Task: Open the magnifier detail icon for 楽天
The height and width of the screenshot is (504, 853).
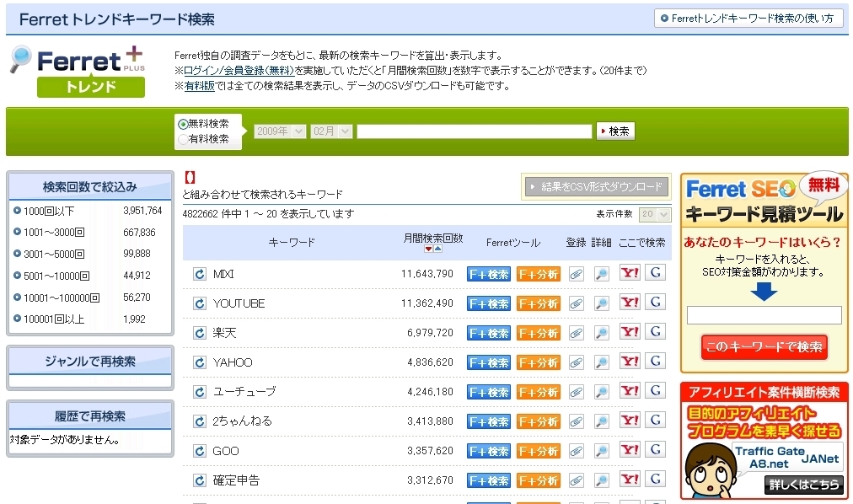Action: 601,333
